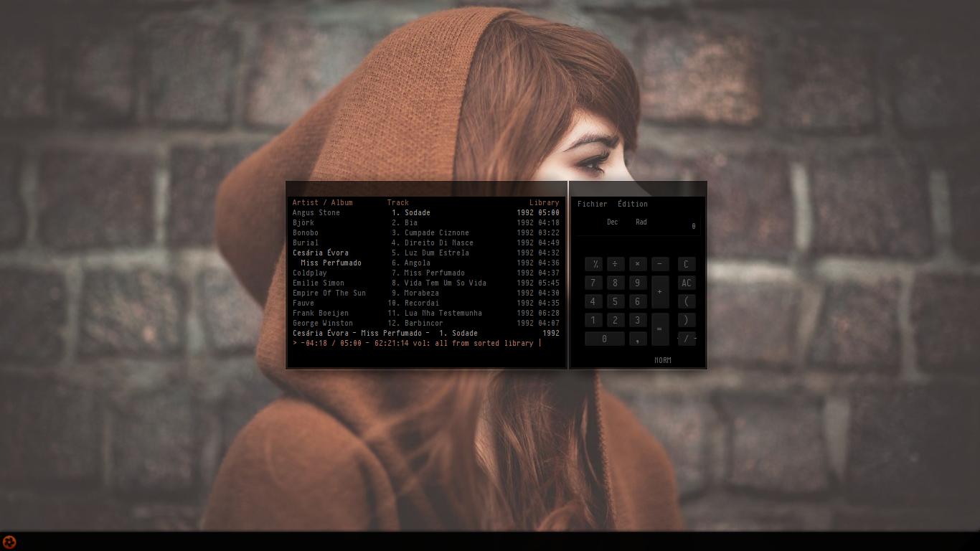Click the slash key on the calculator

[686, 339]
